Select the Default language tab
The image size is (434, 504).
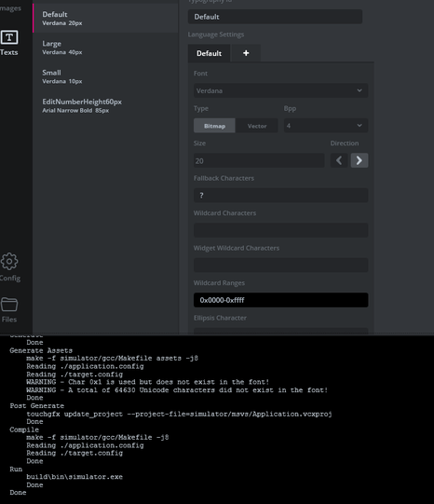[209, 53]
